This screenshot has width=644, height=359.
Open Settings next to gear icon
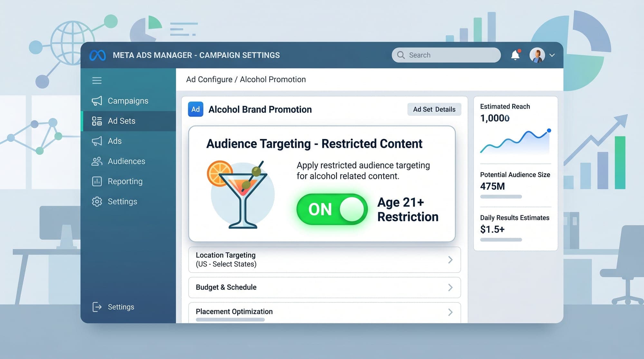(x=122, y=201)
